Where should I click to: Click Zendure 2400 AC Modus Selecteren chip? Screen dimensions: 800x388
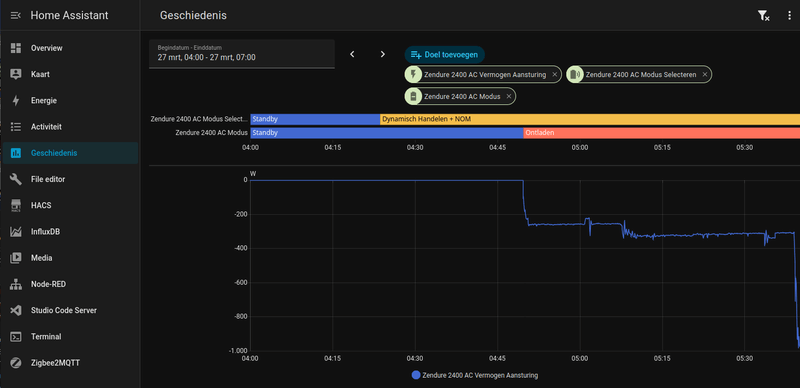(639, 75)
